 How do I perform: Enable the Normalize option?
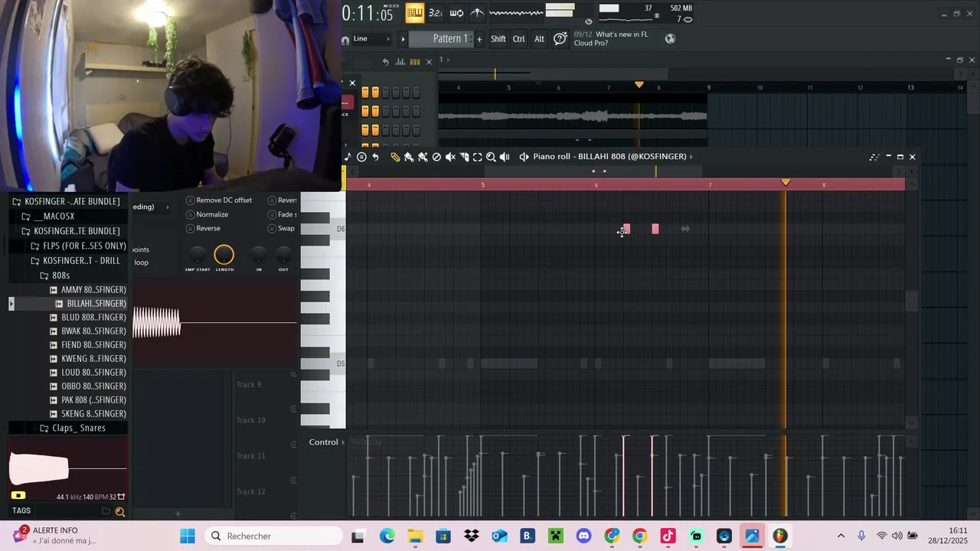[x=207, y=214]
